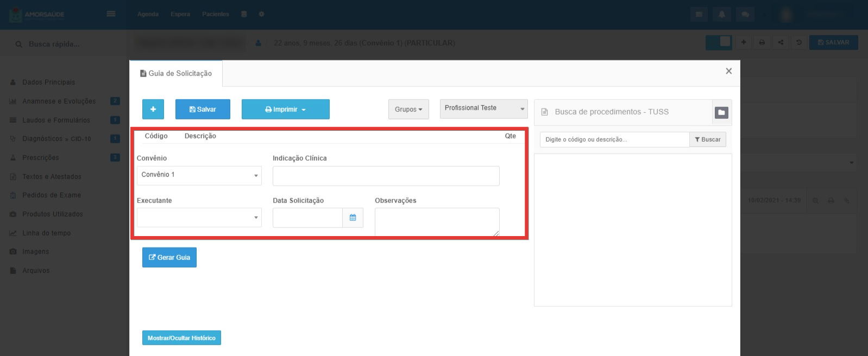868x356 pixels.
Task: Open the chat messages icon
Action: [745, 15]
